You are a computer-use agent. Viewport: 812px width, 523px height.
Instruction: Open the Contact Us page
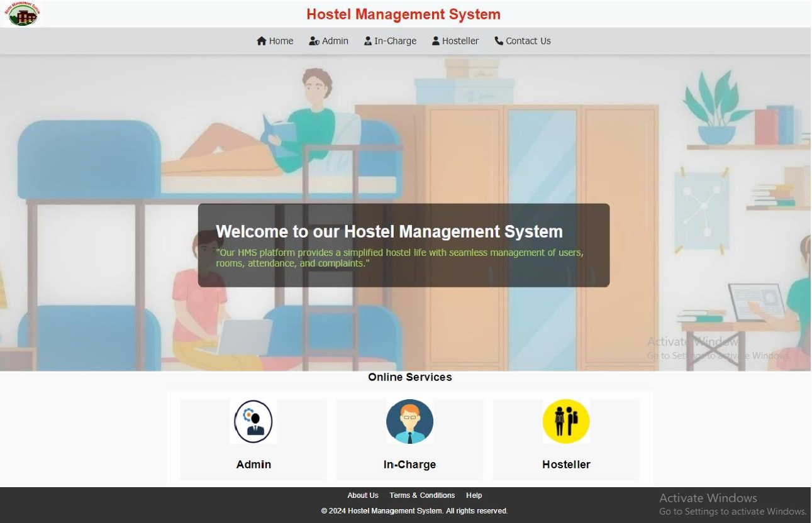point(528,41)
